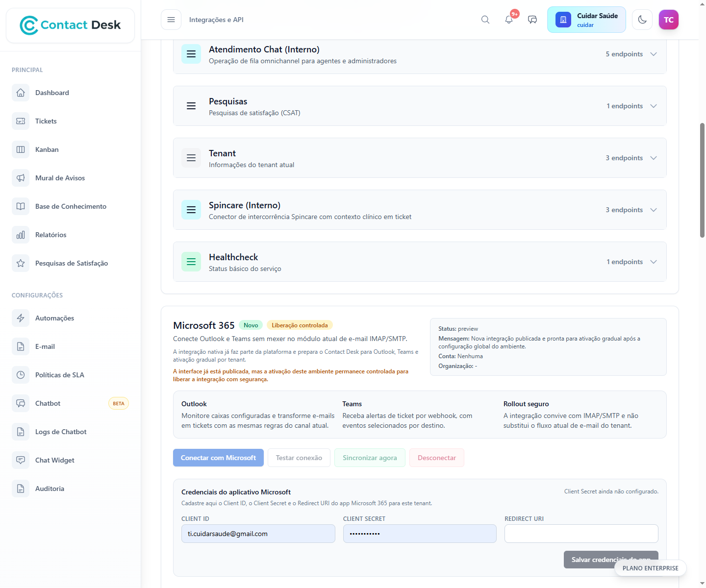706x588 pixels.
Task: Open the chat feedback bubble icon
Action: coord(532,20)
